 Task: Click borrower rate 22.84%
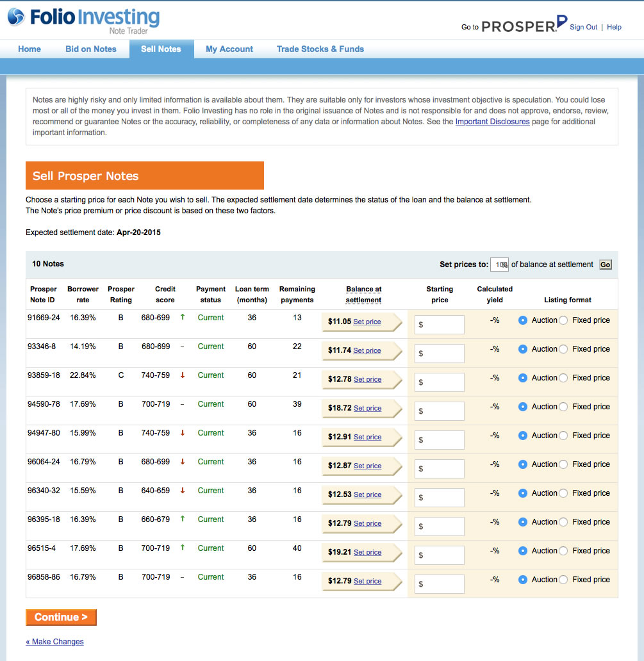tap(83, 375)
